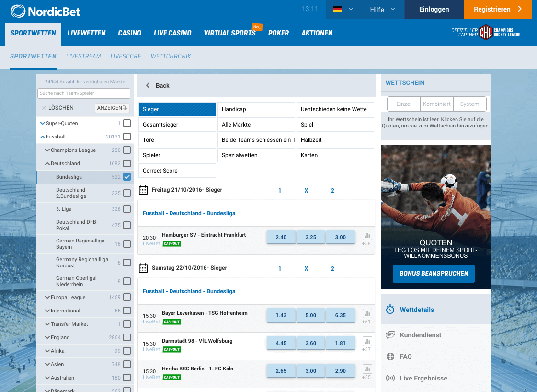537x392 pixels.
Task: Tick the Deutschland DFB-Pokal checkbox
Action: tap(127, 225)
